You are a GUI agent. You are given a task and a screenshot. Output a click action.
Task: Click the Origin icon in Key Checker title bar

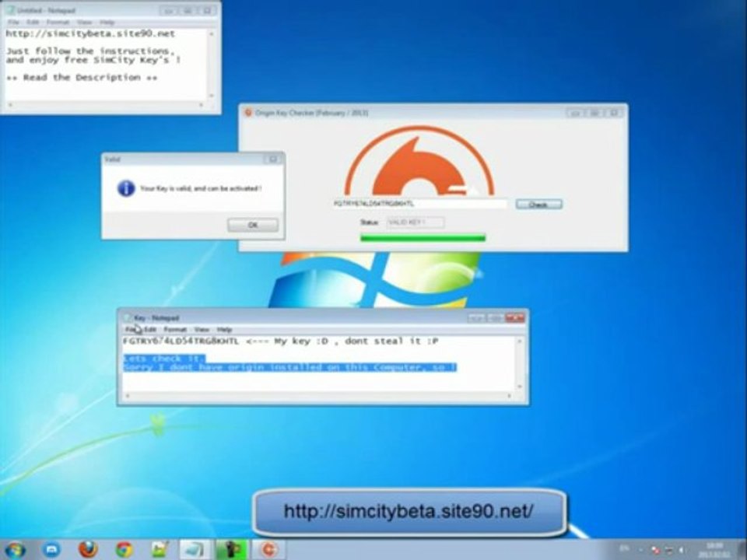247,113
